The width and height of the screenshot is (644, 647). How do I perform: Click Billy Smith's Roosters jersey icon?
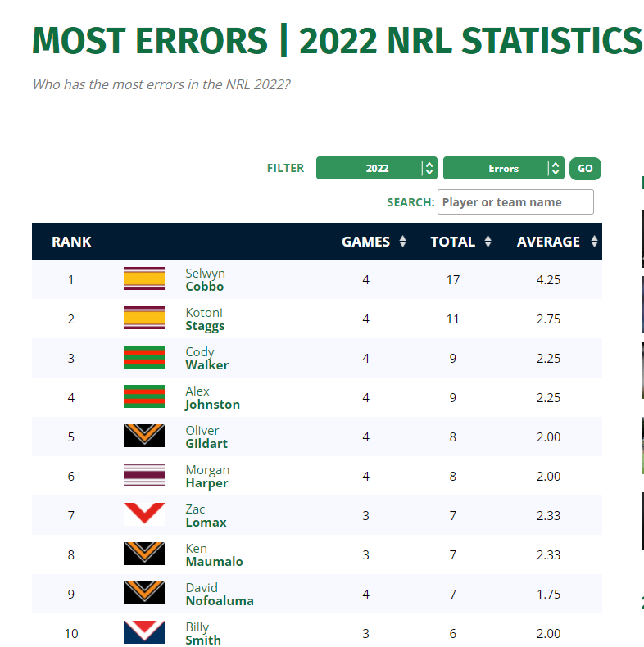144,632
